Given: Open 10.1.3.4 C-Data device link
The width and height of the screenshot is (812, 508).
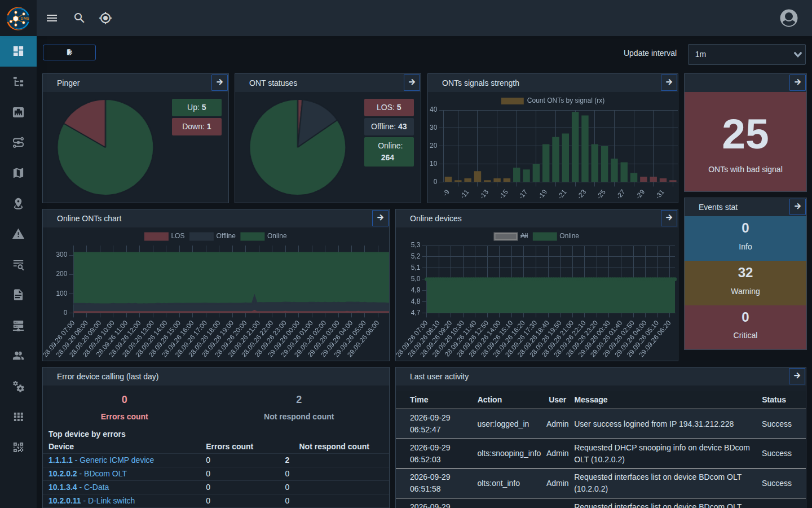Looking at the screenshot, I should (x=78, y=487).
